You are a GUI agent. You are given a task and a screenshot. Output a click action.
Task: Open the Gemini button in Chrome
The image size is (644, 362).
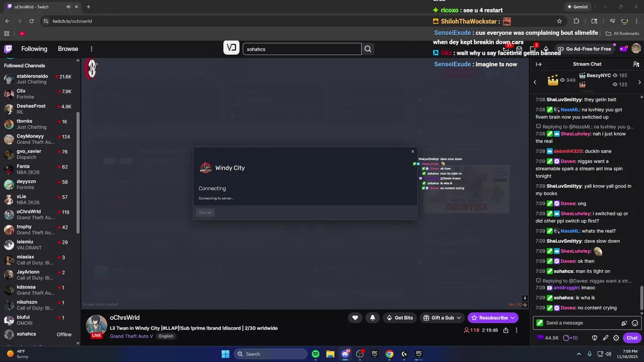coord(577,7)
